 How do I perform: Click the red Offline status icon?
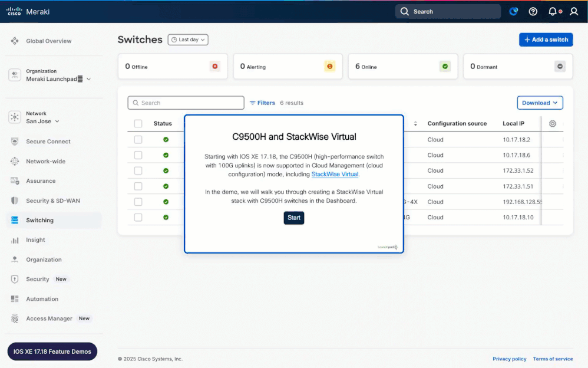pos(215,67)
